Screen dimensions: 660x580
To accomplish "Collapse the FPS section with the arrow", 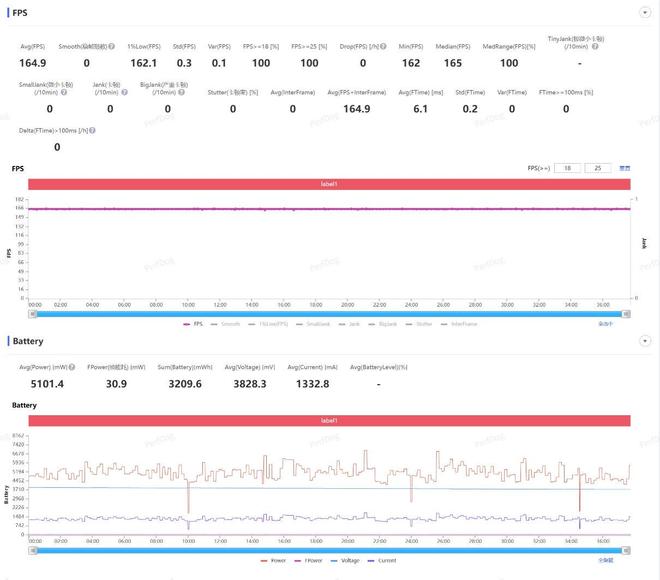I will [643, 13].
